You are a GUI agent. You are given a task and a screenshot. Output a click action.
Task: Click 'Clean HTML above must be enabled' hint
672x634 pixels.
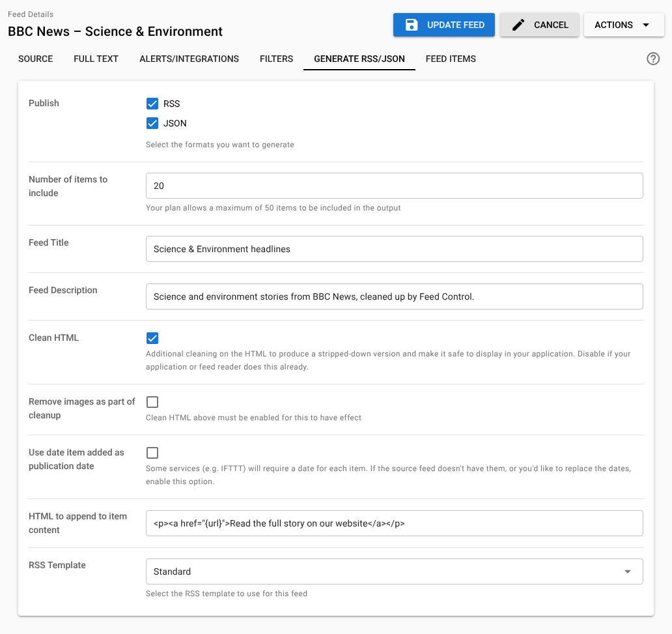pos(253,418)
